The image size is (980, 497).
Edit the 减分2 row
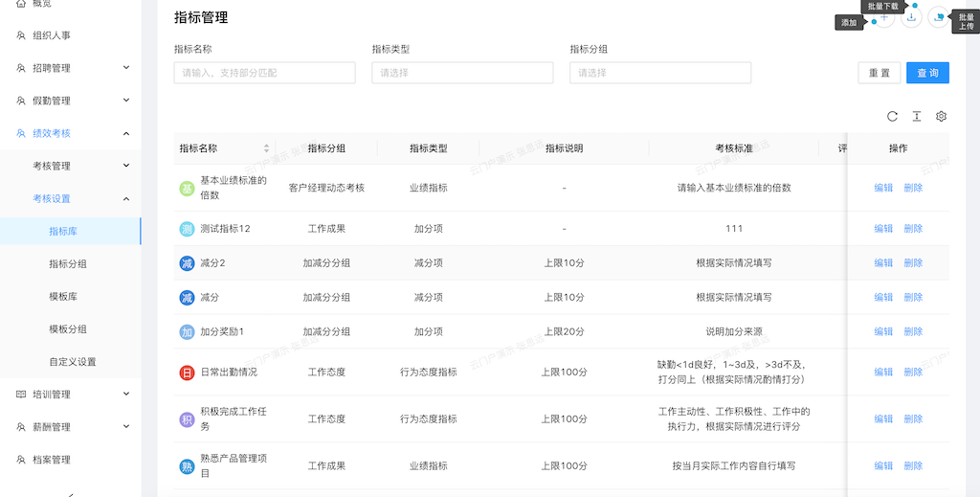click(x=883, y=263)
